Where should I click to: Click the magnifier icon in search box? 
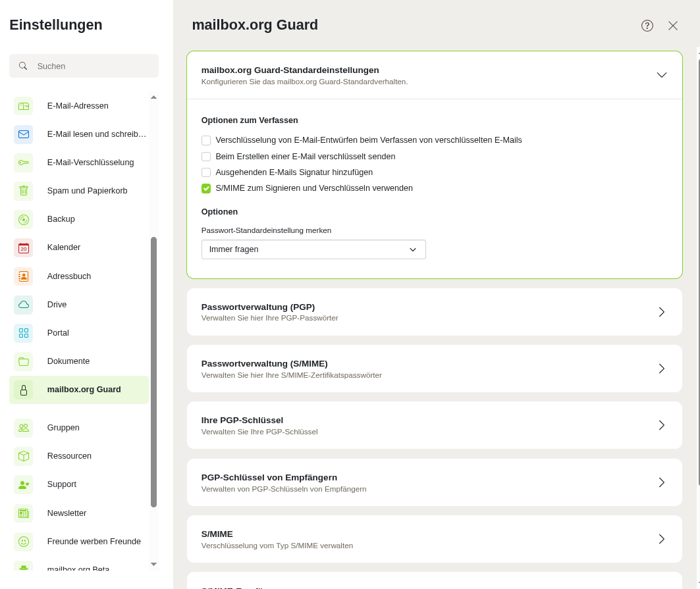click(23, 66)
